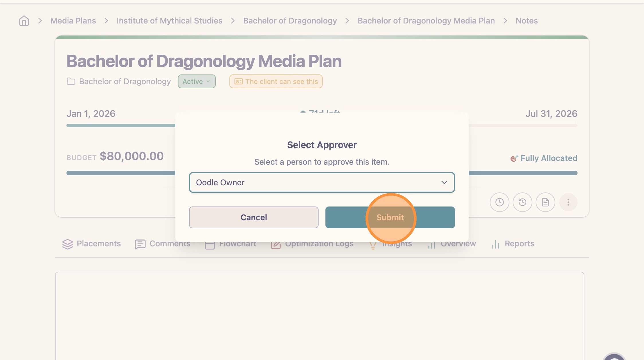
Task: Switch to the Overview tab
Action: tap(451, 244)
